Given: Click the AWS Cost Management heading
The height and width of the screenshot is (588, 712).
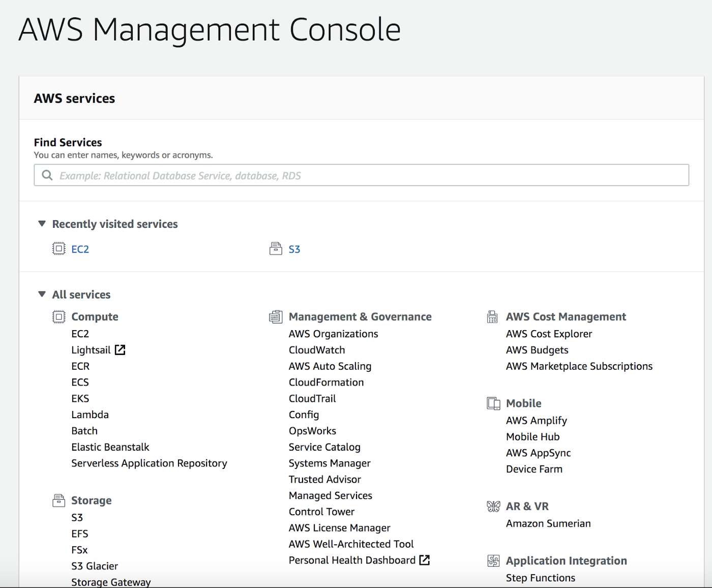Looking at the screenshot, I should (566, 317).
